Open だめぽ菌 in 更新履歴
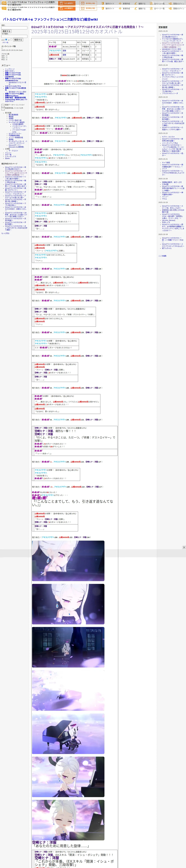Image resolution: width=186 pixels, height=868 pixels. click(165, 184)
